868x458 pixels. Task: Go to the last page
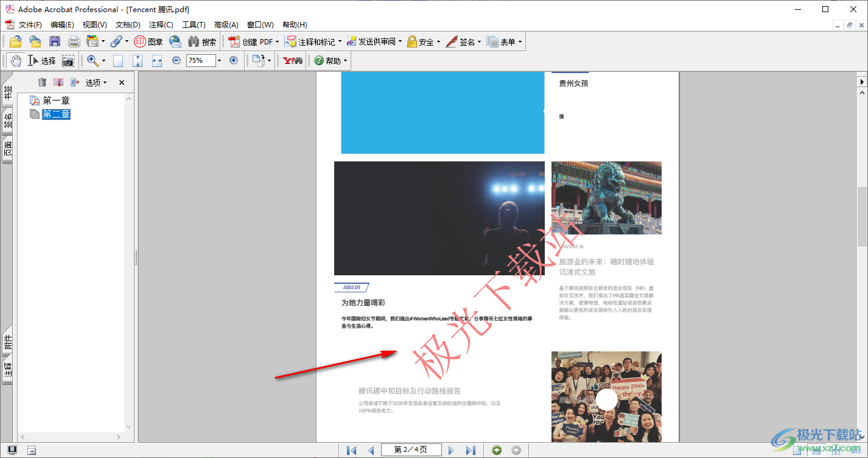click(x=471, y=450)
